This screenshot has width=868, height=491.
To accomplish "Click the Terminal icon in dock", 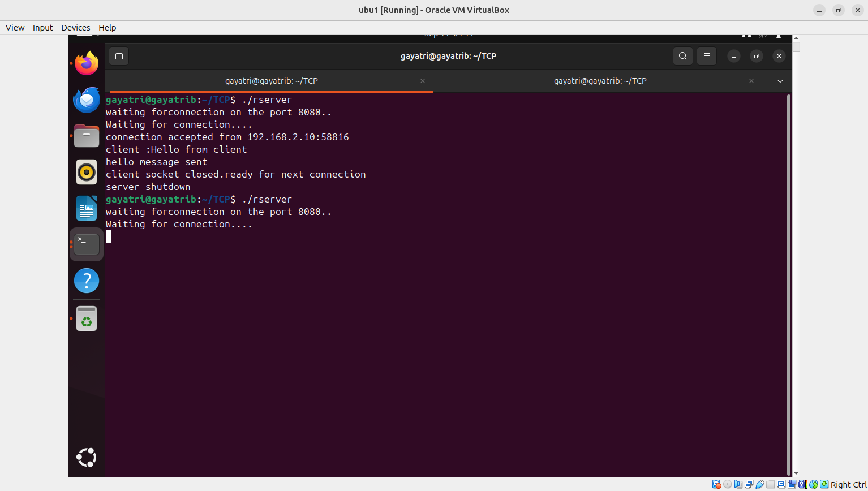I will pos(87,244).
